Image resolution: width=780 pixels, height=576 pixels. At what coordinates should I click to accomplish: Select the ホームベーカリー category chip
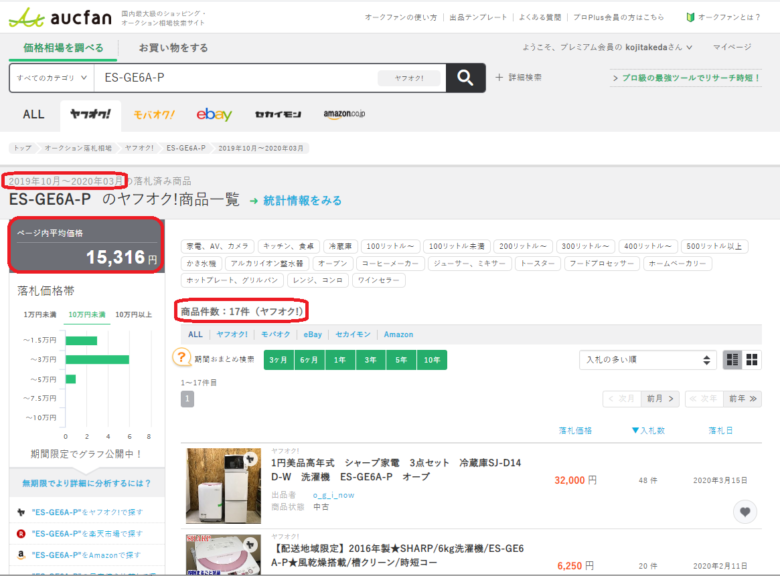677,263
